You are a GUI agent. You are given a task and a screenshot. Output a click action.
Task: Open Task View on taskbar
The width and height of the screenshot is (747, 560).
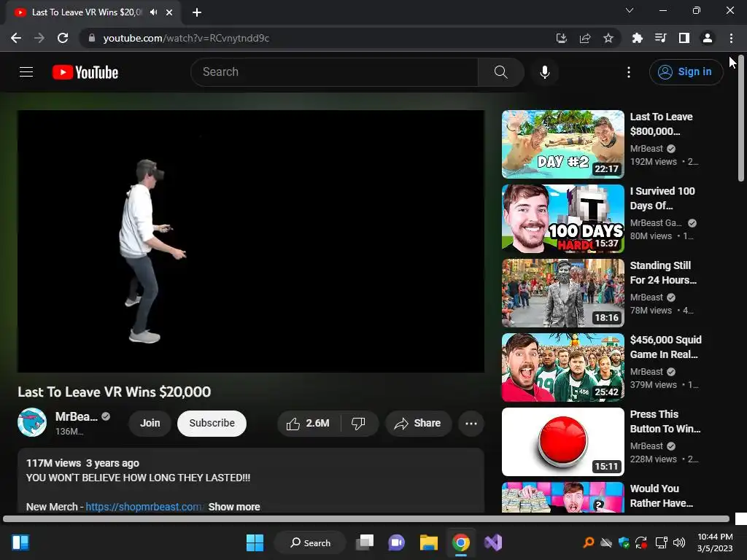[365, 542]
